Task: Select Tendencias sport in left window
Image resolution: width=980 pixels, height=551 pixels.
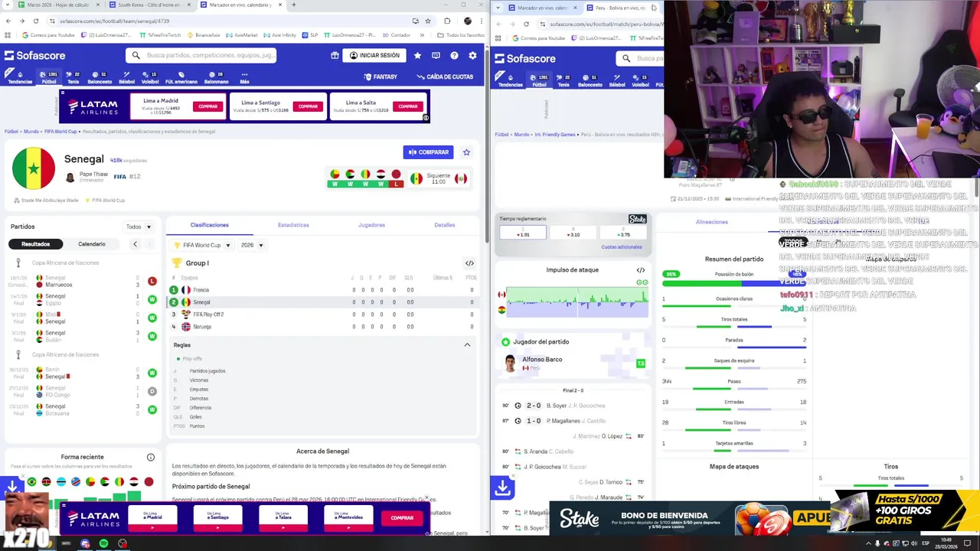Action: [19, 77]
